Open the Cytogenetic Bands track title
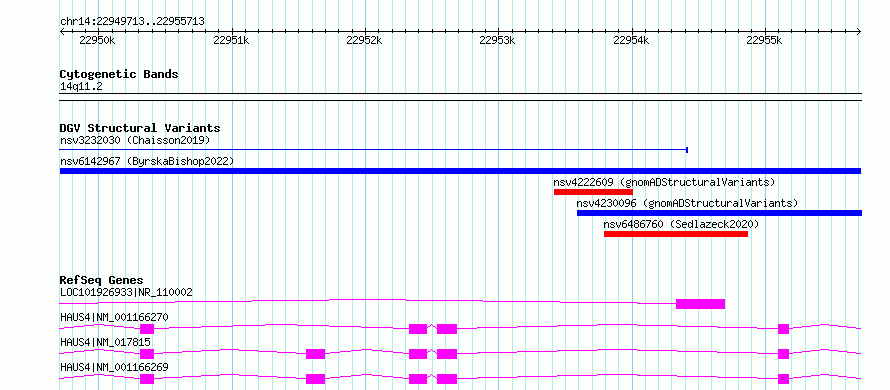The width and height of the screenshot is (890, 390). tap(119, 74)
